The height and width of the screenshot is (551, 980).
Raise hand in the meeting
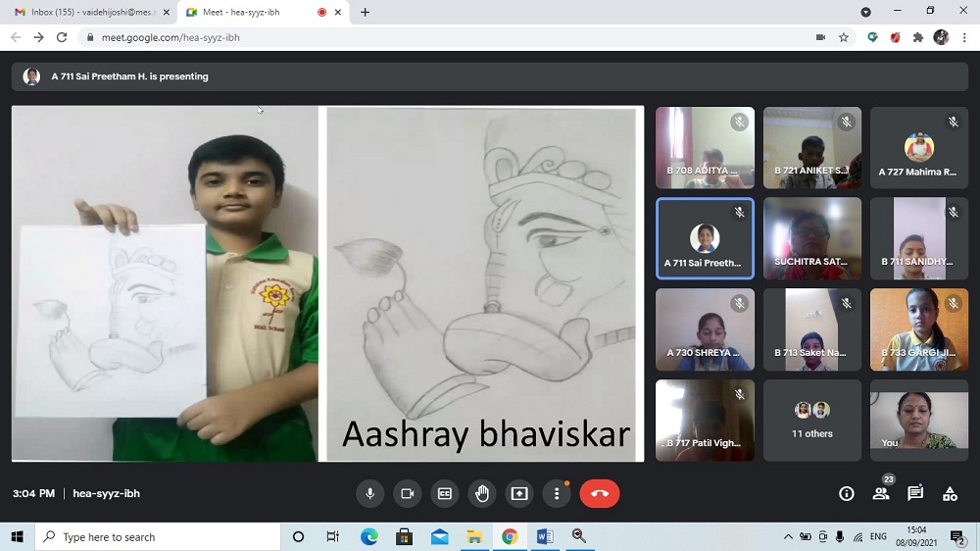[481, 493]
